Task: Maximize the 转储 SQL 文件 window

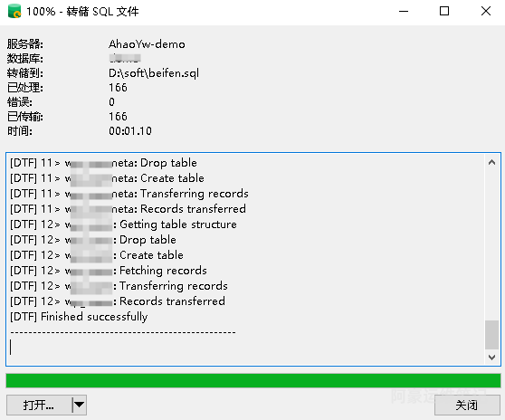Action: pyautogui.click(x=444, y=12)
